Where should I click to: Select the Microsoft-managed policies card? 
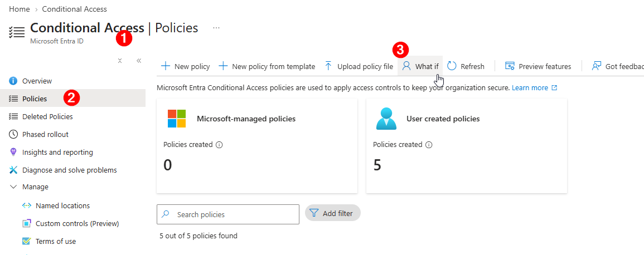(257, 145)
